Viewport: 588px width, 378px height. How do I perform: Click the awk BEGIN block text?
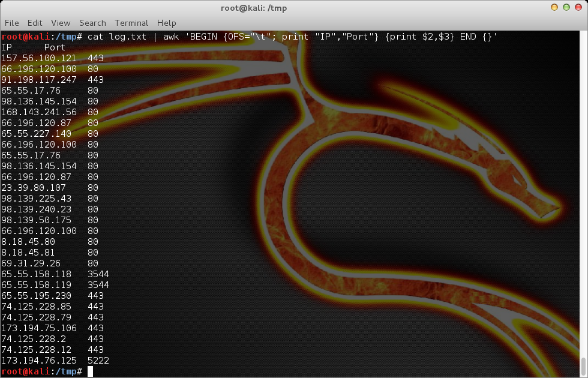pos(284,37)
